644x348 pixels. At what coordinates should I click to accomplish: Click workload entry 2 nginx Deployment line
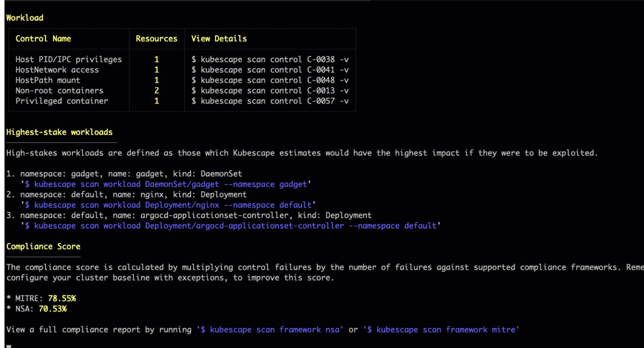tap(126, 195)
